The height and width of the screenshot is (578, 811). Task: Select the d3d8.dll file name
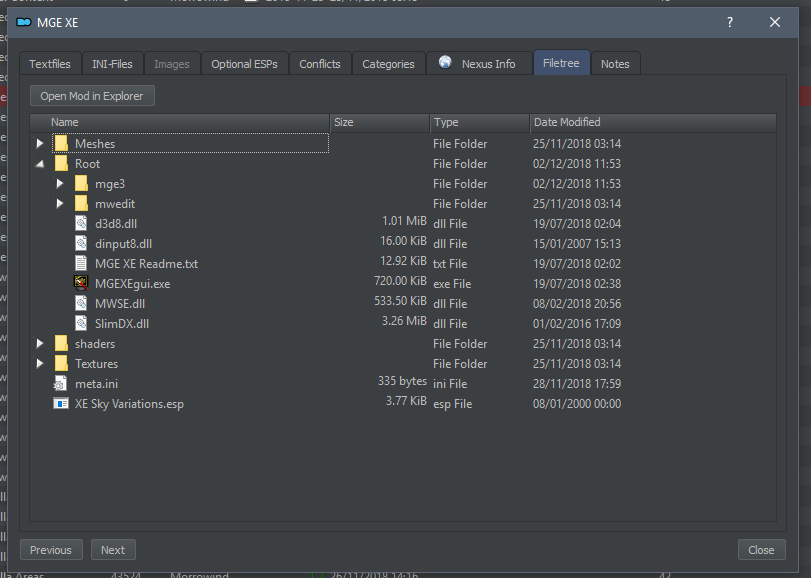[x=116, y=224]
